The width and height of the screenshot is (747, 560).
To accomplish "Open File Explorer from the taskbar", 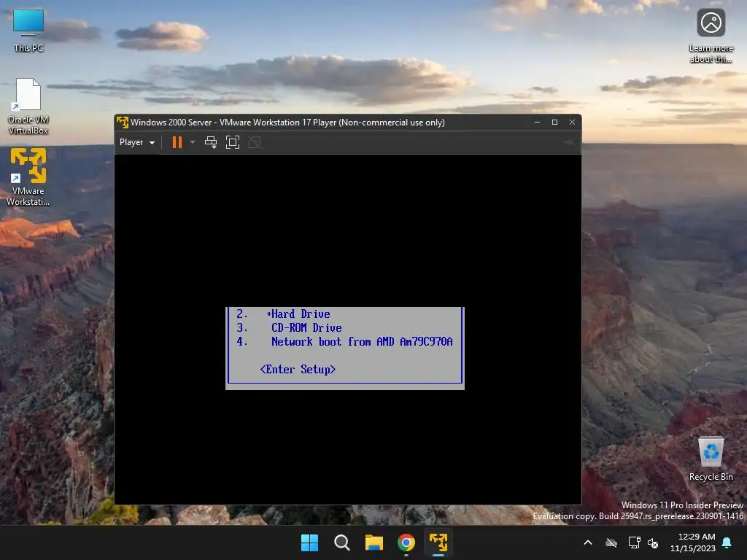I will [x=374, y=542].
